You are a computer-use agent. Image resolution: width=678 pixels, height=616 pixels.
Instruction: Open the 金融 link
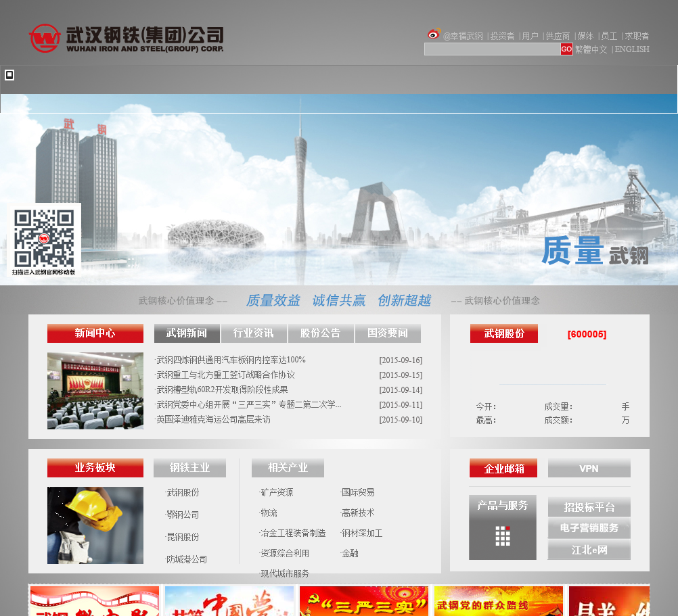point(350,553)
